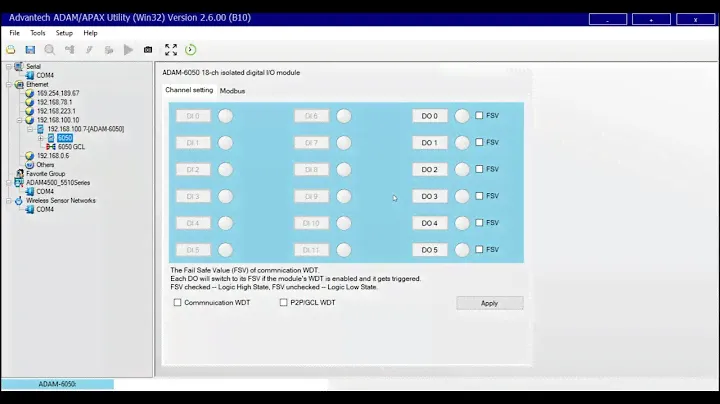The image size is (720, 404).
Task: Collapse the 192.168.100.7-[ADAM-6050] tree node
Action: coord(31,129)
